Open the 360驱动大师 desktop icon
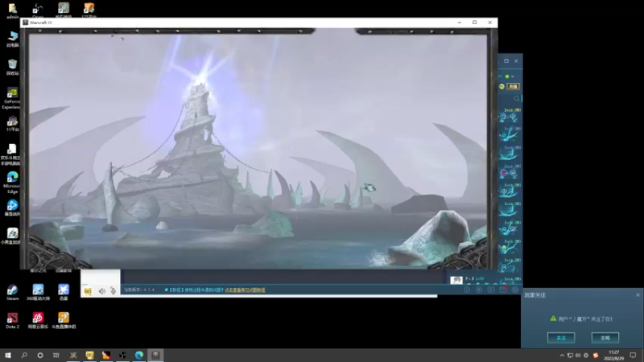The width and height of the screenshot is (644, 362). click(38, 292)
